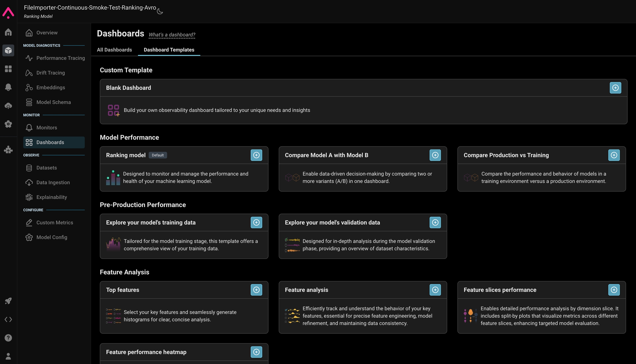Switch to the All Dashboards tab
636x364 pixels.
[114, 50]
